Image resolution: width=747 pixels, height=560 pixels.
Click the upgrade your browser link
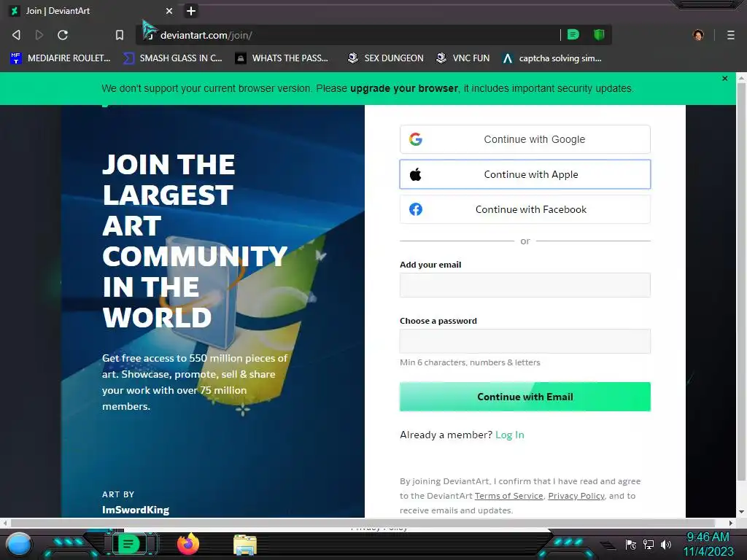point(404,88)
